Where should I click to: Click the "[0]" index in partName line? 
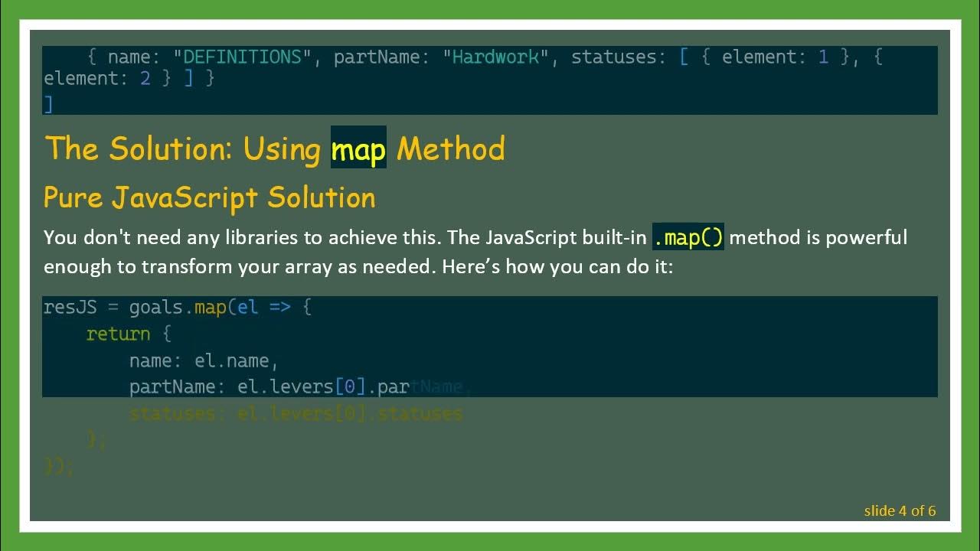(350, 386)
